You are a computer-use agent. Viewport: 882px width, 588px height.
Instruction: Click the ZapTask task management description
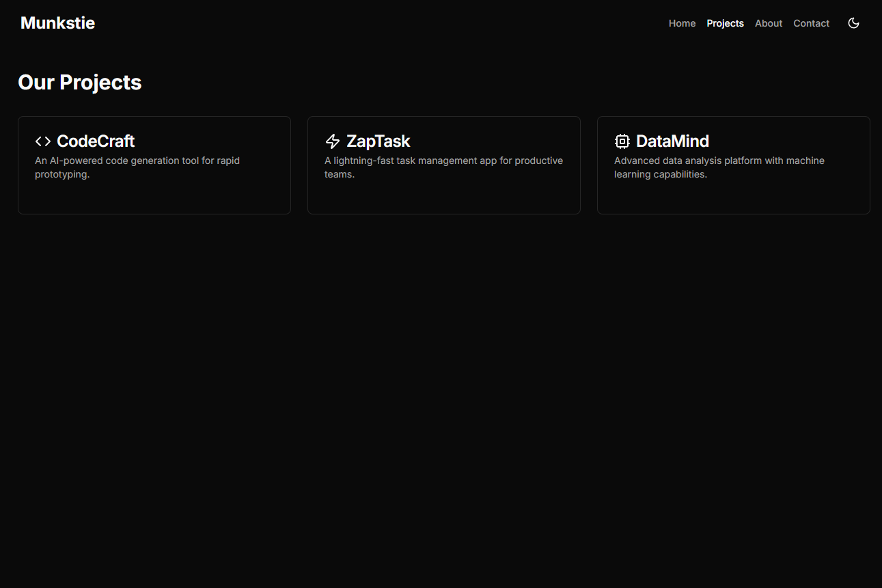pyautogui.click(x=443, y=167)
